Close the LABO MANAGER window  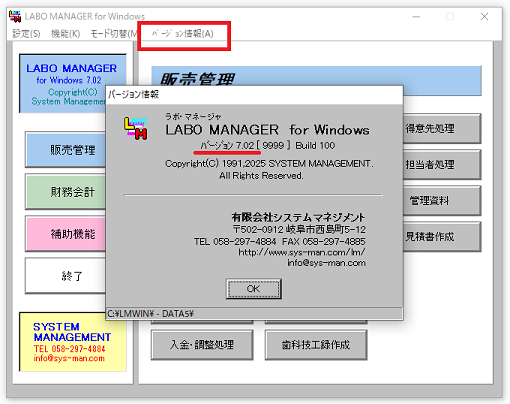(484, 17)
